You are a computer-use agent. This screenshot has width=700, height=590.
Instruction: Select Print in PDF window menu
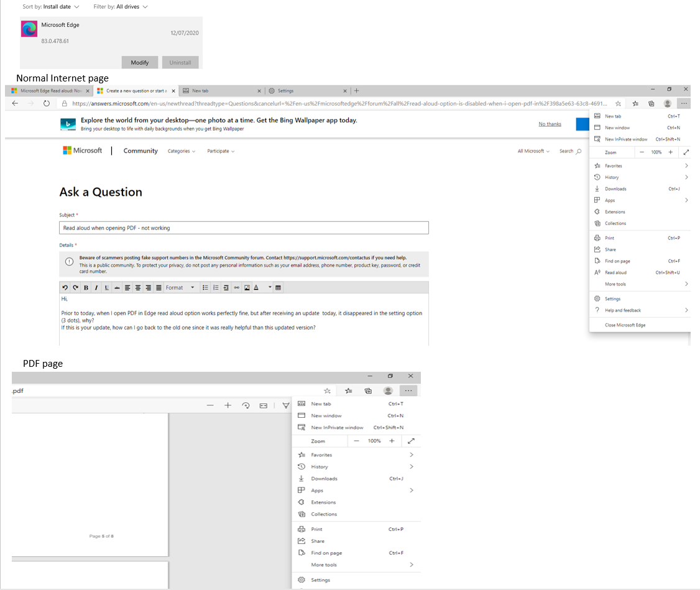pyautogui.click(x=356, y=529)
